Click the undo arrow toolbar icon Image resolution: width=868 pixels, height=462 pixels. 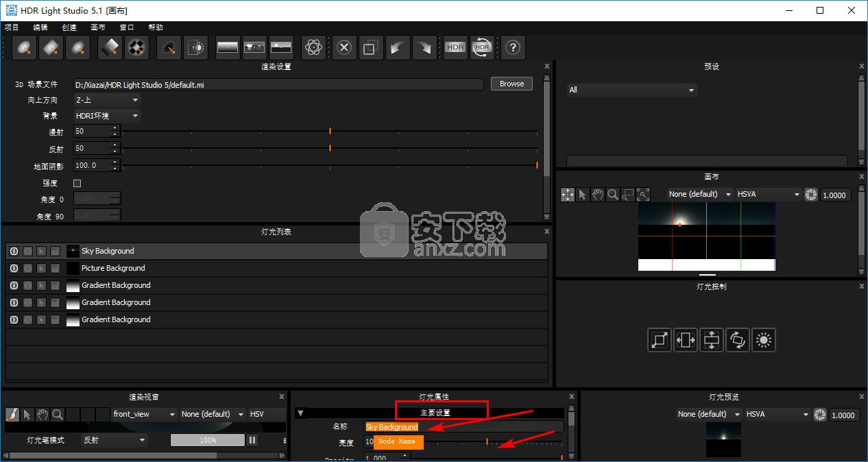396,47
